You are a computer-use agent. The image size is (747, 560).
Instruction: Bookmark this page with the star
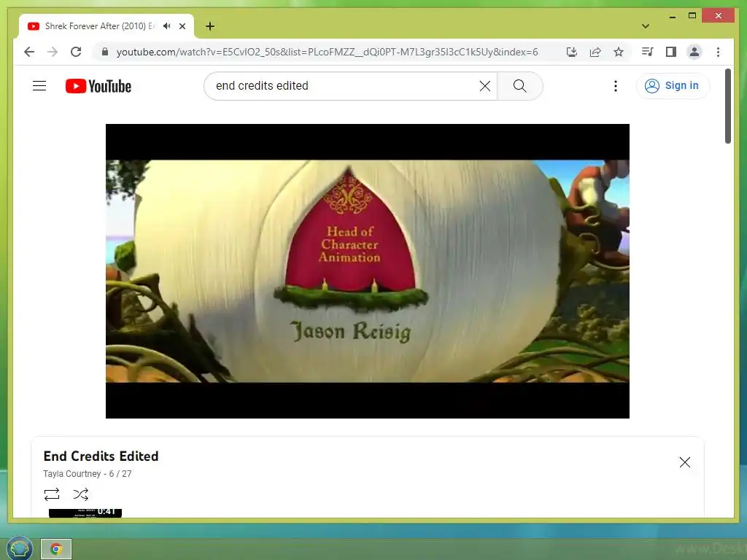click(x=619, y=52)
